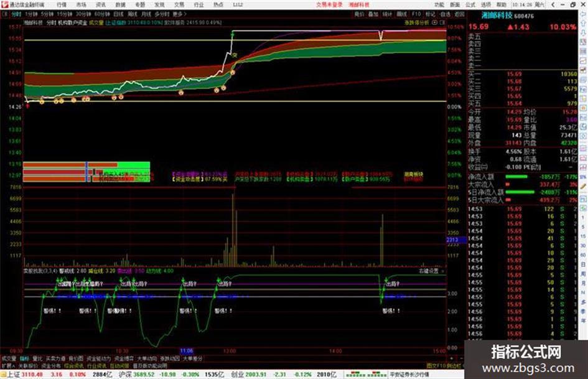The image size is (588, 379).
Task: Open the 行业资讯 tab
Action: click(x=96, y=365)
